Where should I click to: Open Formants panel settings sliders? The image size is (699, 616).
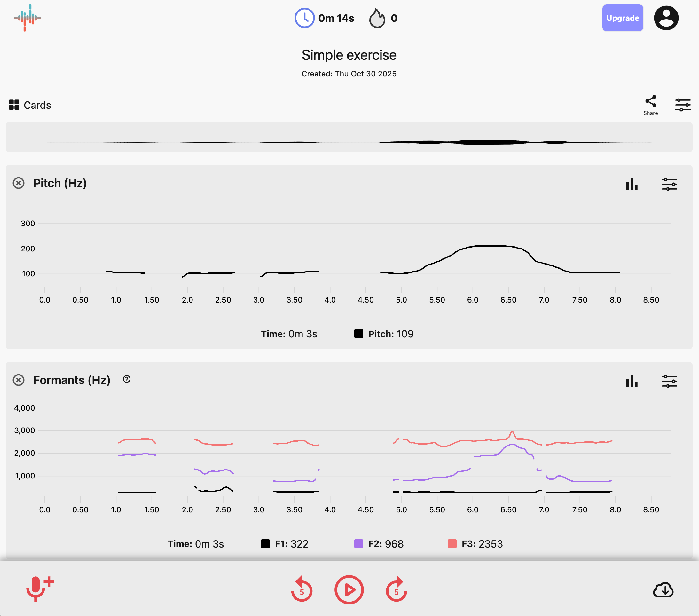(669, 381)
